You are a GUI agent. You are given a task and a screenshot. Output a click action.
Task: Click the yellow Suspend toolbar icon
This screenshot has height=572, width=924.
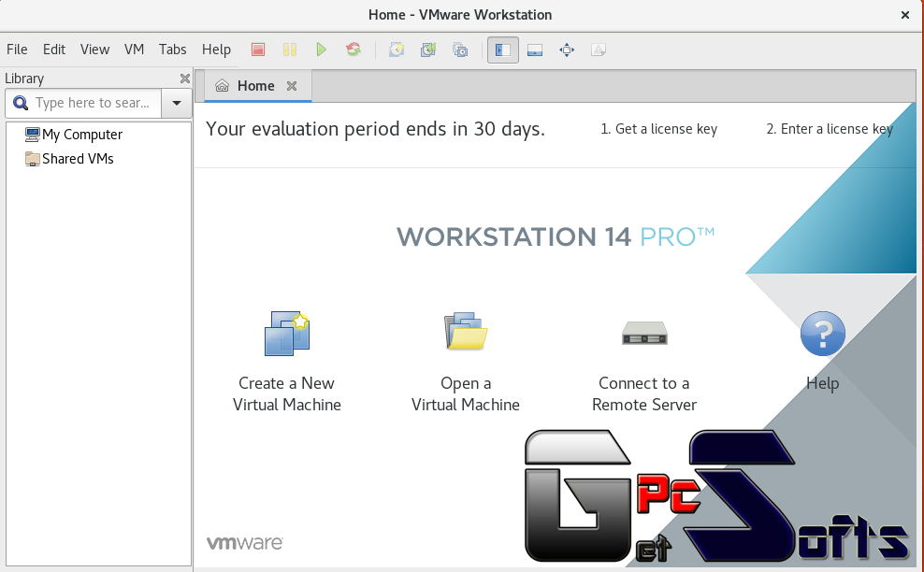tap(290, 50)
